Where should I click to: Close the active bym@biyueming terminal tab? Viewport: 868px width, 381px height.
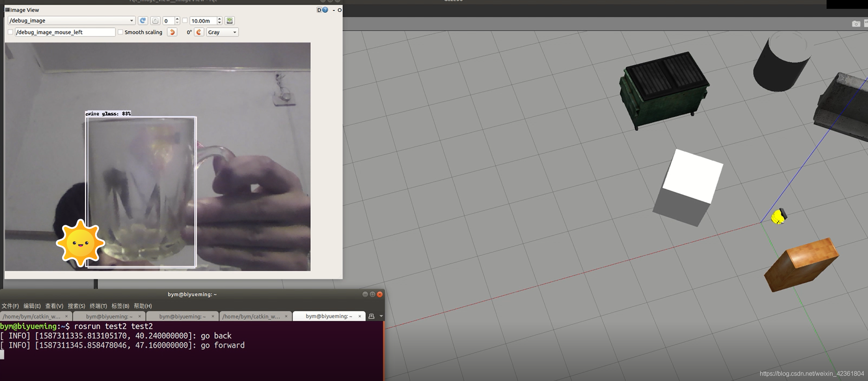pos(359,316)
